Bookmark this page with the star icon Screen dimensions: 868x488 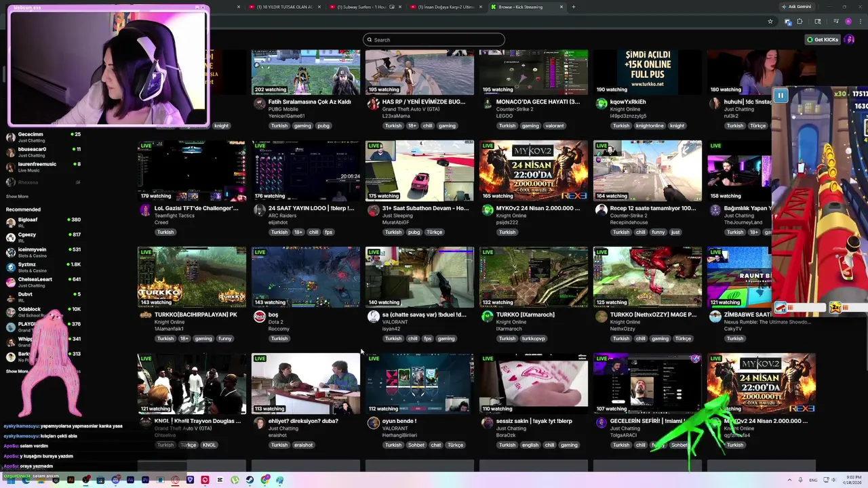coord(770,22)
